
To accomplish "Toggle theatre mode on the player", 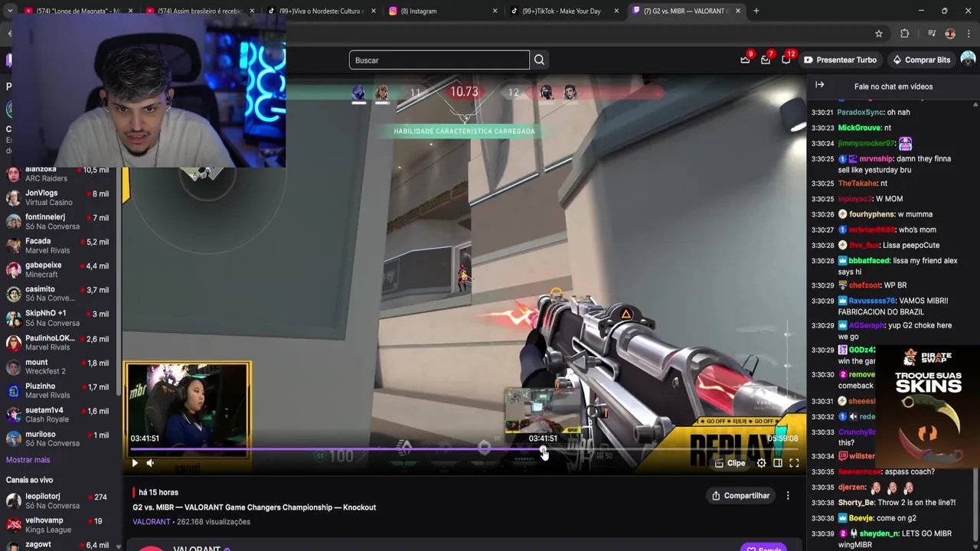I will click(778, 463).
